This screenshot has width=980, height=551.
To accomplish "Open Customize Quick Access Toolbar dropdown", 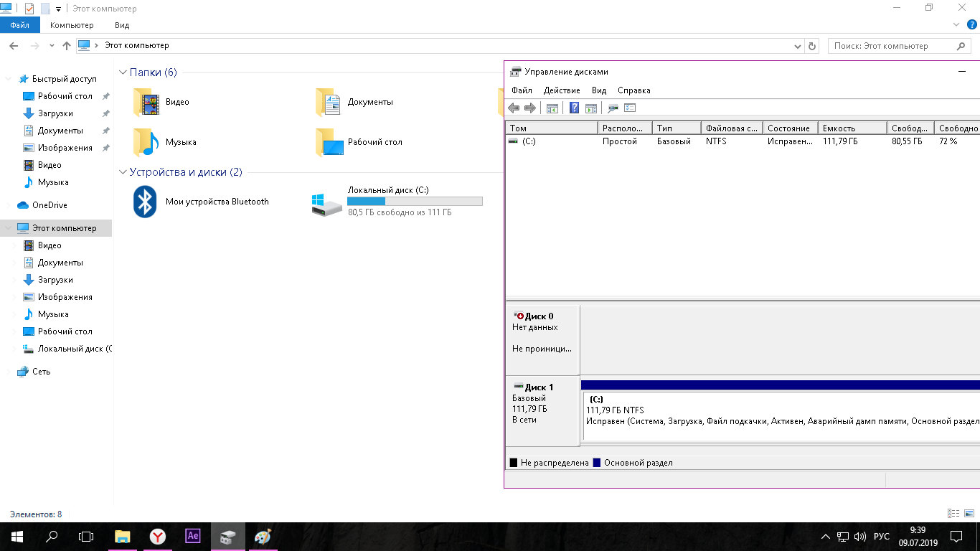I will coord(58,9).
